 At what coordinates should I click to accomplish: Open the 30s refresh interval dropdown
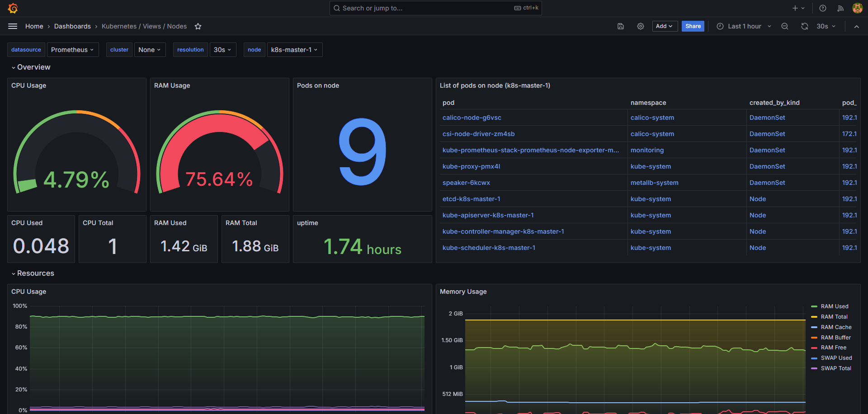(x=826, y=26)
